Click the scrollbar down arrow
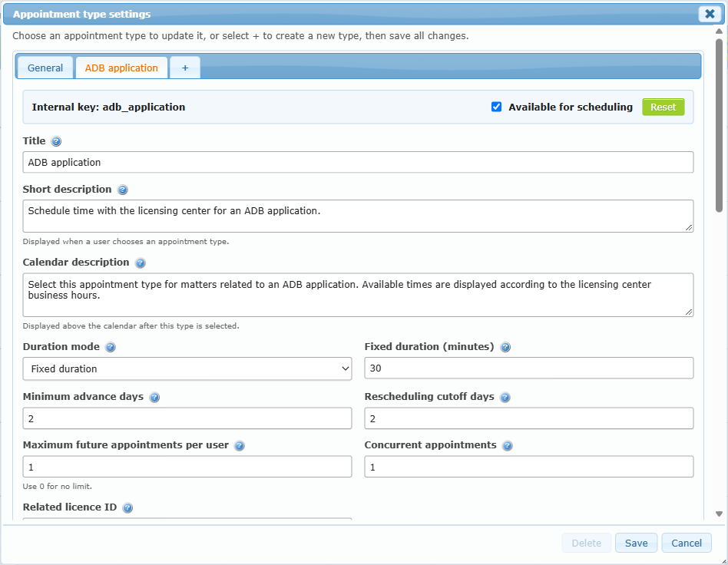 [720, 514]
